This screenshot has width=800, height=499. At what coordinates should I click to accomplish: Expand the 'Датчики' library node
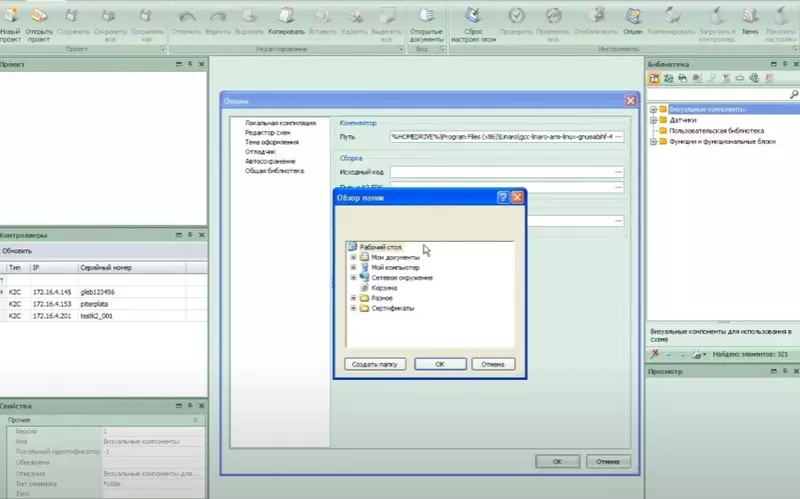click(652, 120)
